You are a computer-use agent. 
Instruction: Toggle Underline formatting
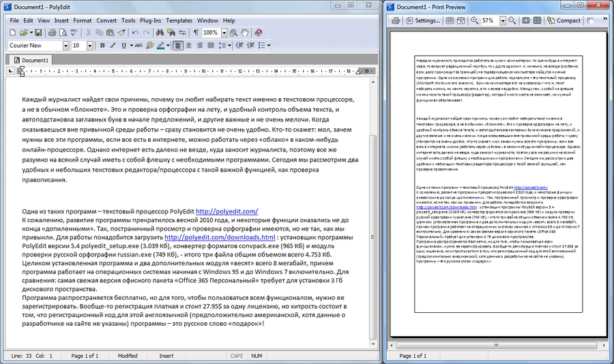click(123, 46)
